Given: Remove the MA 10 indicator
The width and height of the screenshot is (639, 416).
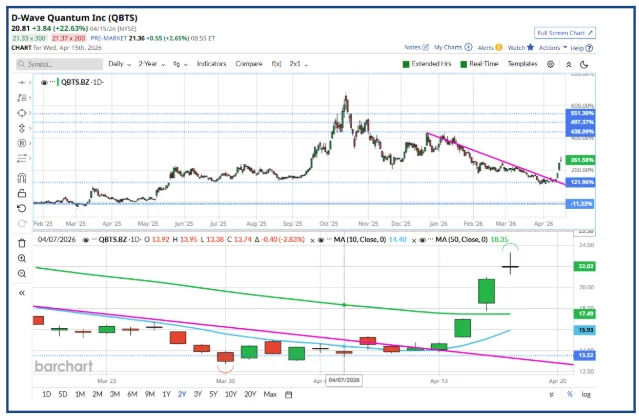Looking at the screenshot, I should pos(313,240).
